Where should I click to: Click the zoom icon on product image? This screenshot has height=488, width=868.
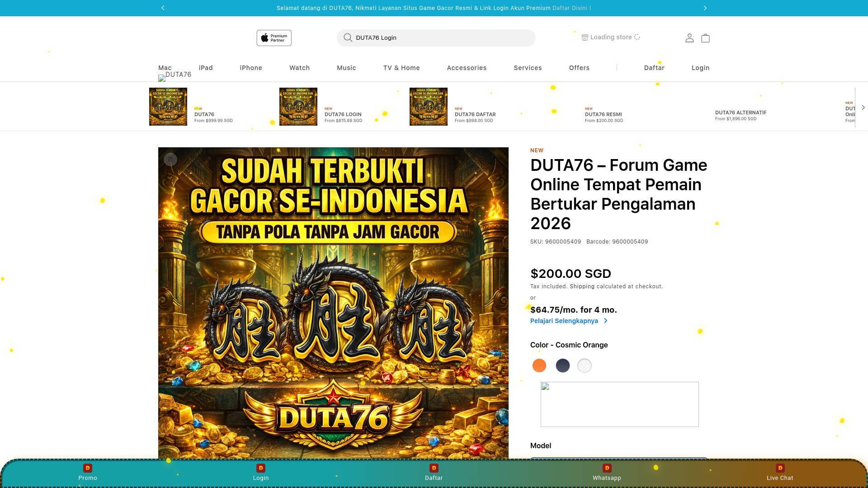pos(170,160)
